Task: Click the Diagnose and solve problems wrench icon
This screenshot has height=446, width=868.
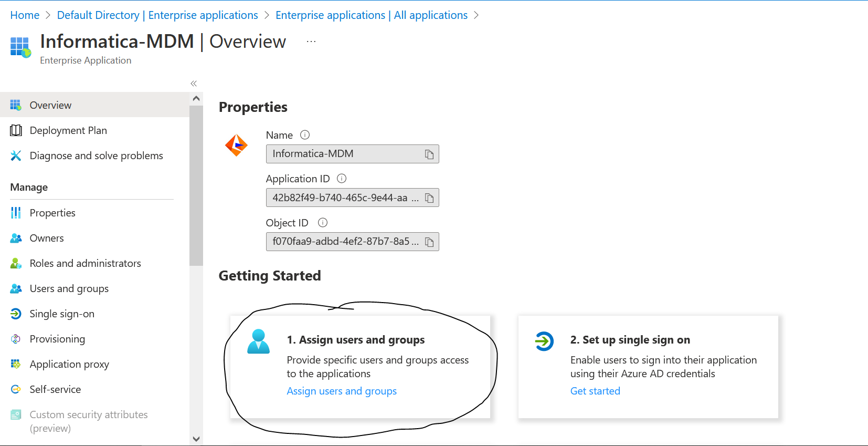Action: tap(16, 155)
